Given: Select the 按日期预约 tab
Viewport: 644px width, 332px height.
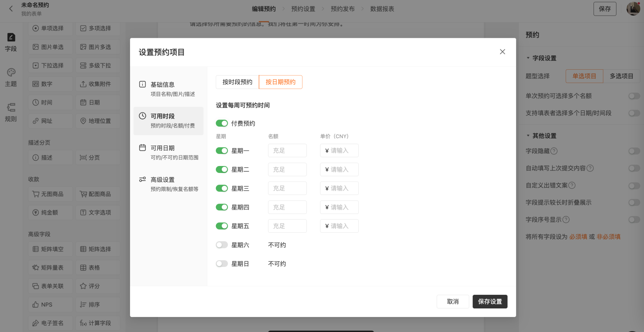Looking at the screenshot, I should 281,82.
